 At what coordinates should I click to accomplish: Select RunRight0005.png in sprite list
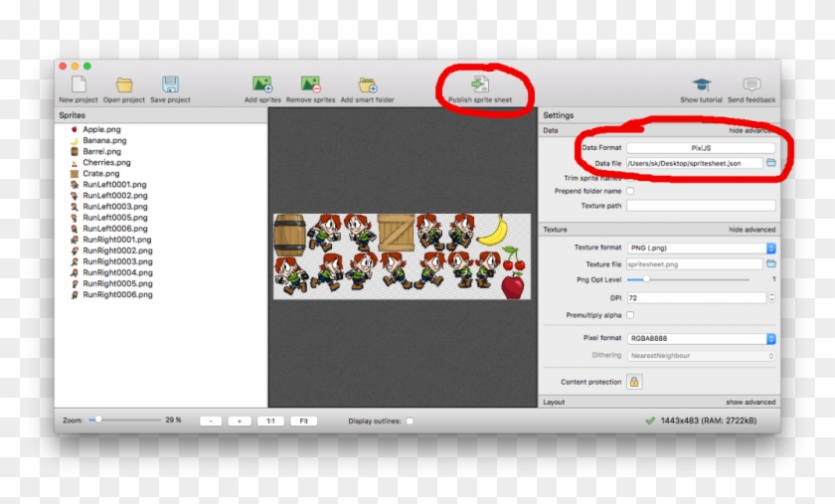117,283
